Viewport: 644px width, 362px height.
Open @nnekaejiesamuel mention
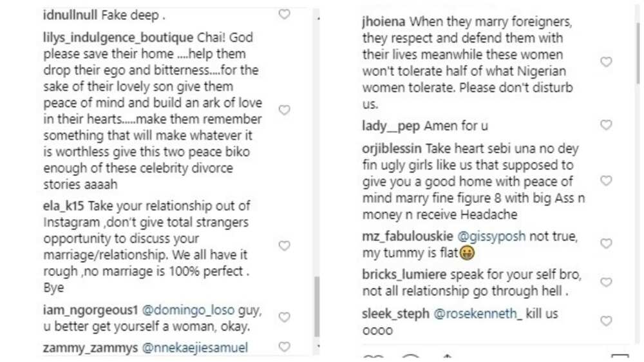click(194, 348)
